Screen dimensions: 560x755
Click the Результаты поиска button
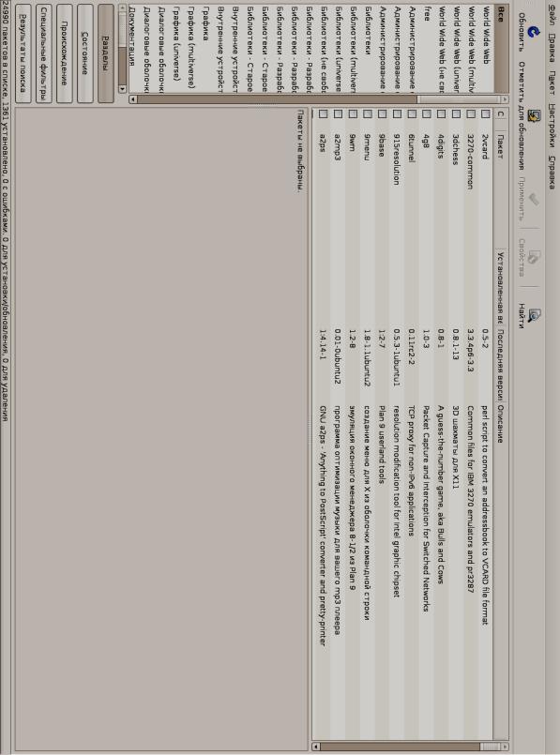pyautogui.click(x=23, y=53)
